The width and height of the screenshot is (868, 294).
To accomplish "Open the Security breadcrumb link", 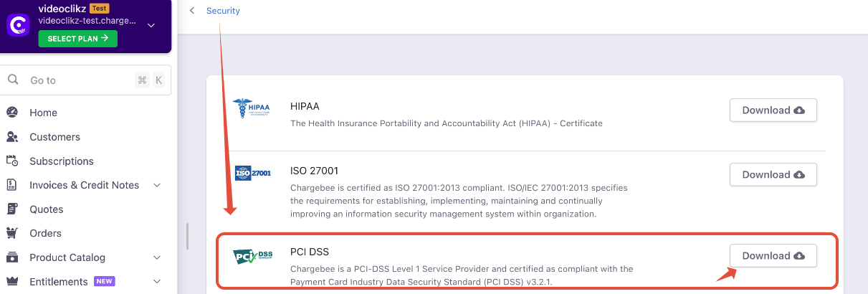I will click(223, 11).
